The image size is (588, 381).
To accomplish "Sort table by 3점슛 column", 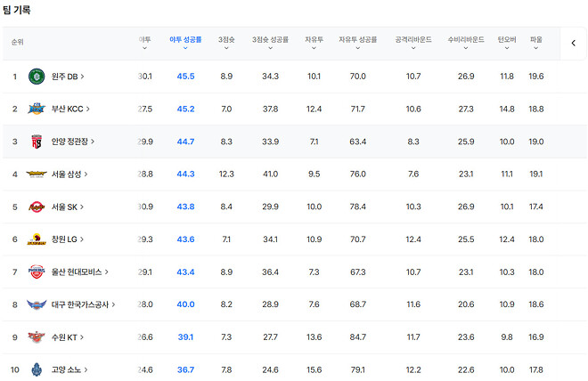I will pos(226,41).
